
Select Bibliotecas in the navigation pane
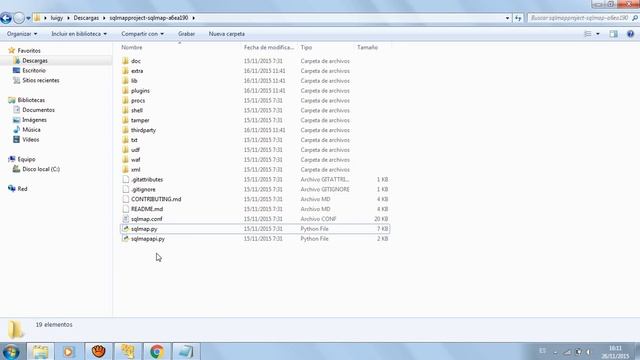pos(31,100)
